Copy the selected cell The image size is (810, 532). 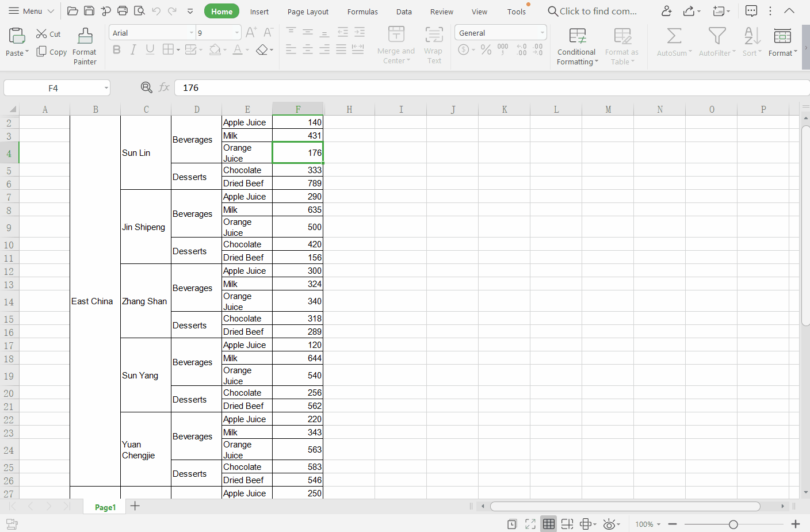(51, 52)
